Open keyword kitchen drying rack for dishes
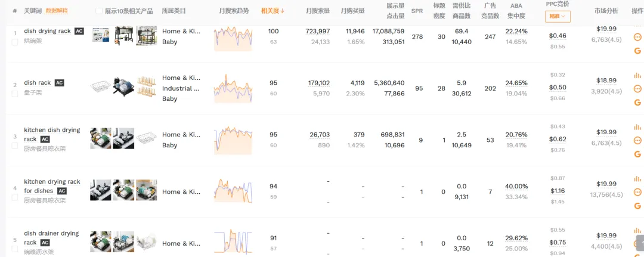The image size is (644, 257). (x=52, y=187)
